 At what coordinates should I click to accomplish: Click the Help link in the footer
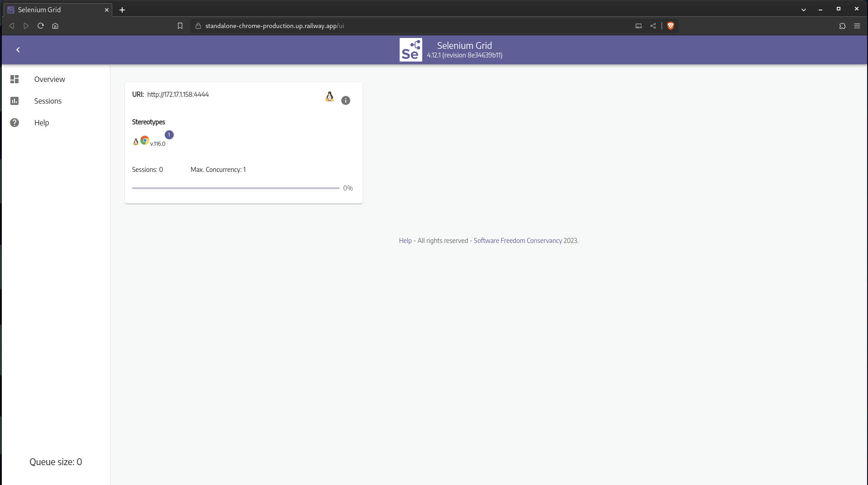405,240
